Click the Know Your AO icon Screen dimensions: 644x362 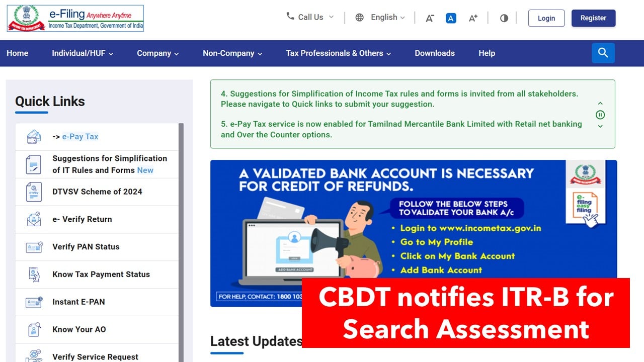click(34, 330)
